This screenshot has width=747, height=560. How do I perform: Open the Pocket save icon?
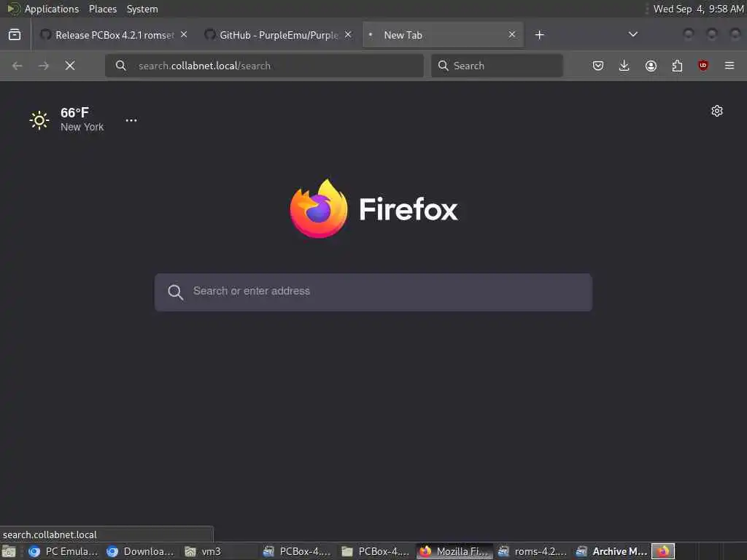(x=598, y=66)
